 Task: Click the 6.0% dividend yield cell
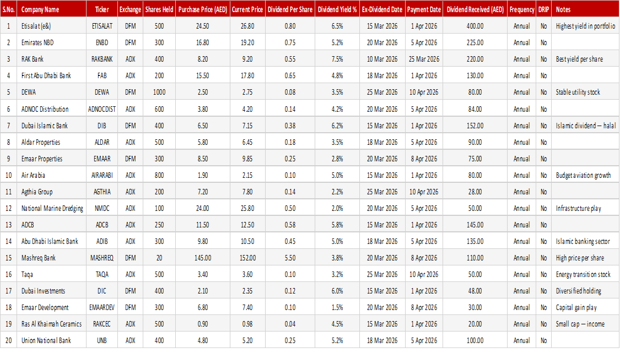click(337, 291)
